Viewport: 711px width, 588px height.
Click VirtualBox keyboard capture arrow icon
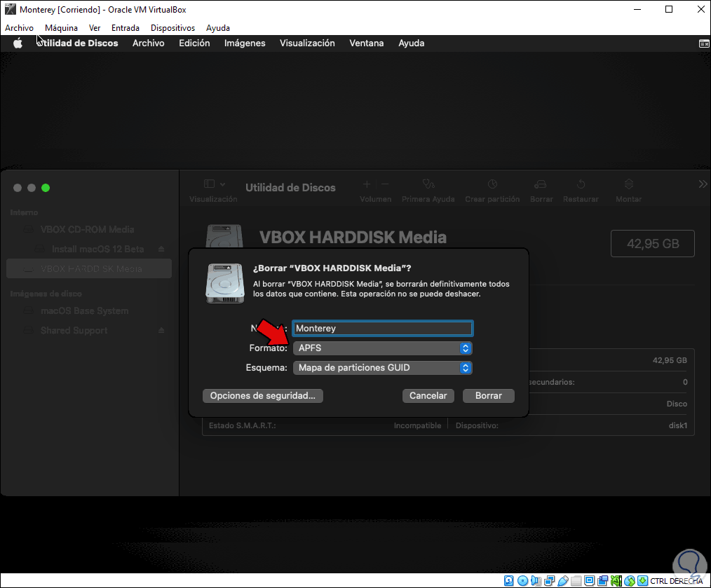(x=642, y=581)
